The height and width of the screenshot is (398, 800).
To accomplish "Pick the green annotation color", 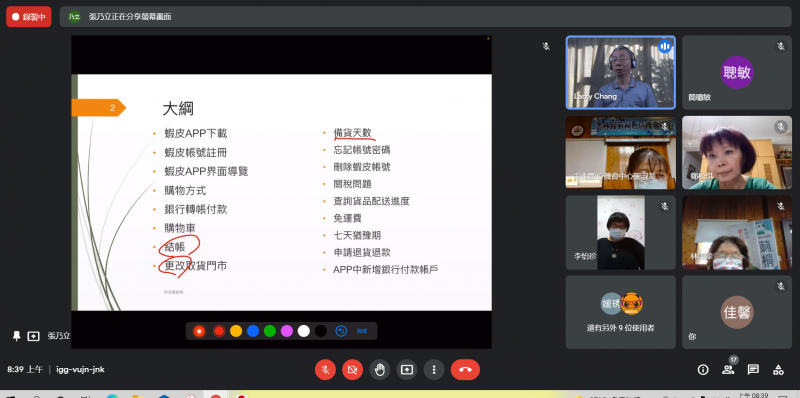I will point(269,331).
